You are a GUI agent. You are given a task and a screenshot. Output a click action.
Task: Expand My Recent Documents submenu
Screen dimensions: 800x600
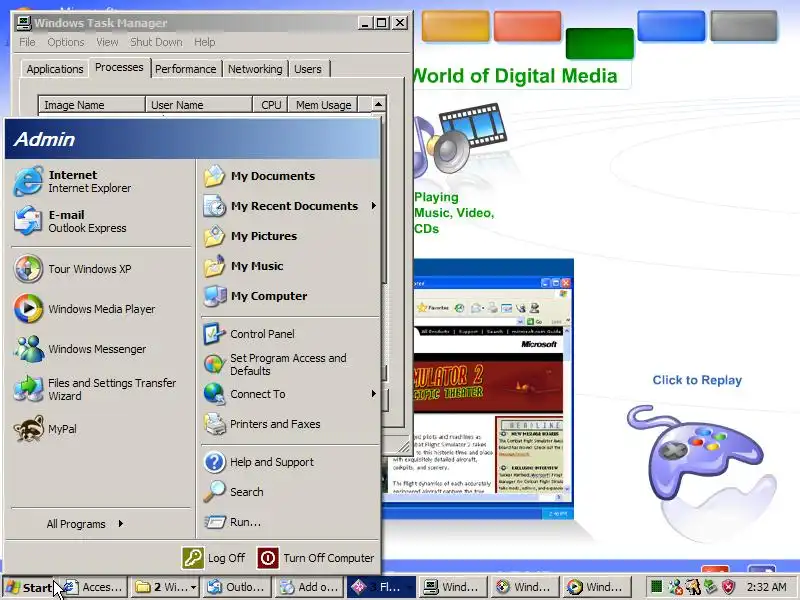point(290,206)
